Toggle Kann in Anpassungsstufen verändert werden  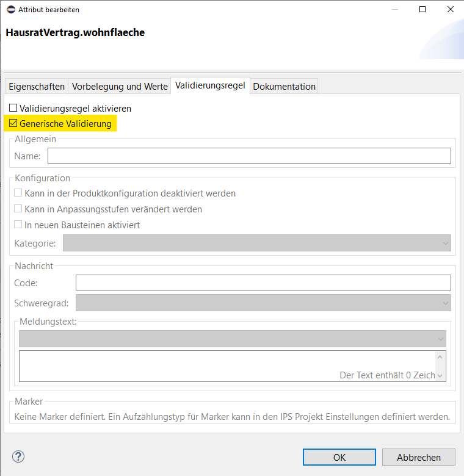(x=18, y=209)
